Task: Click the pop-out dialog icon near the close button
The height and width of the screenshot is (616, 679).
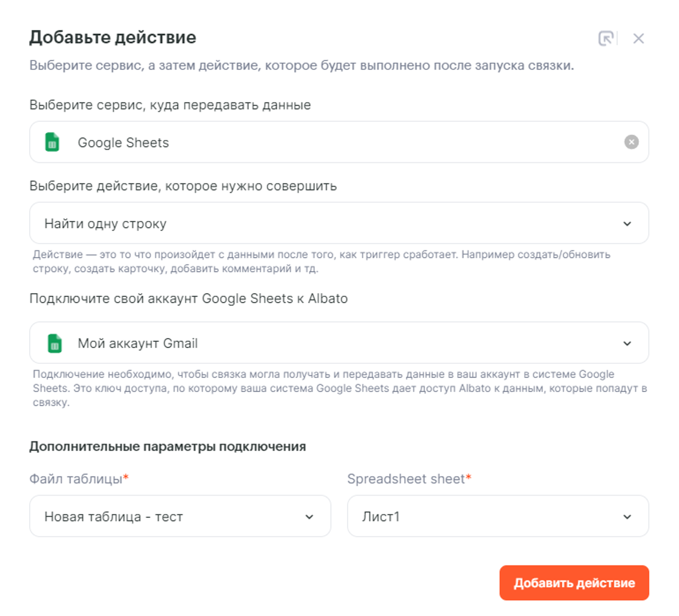Action: click(x=606, y=38)
